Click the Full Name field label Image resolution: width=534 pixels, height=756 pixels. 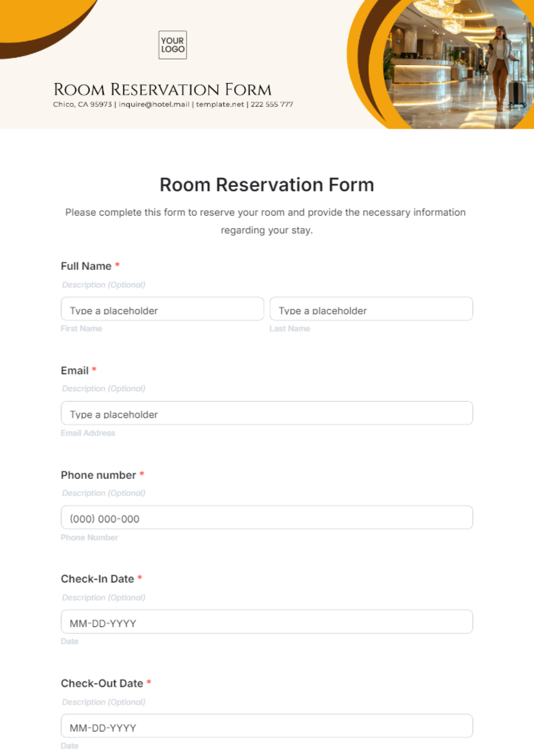86,266
